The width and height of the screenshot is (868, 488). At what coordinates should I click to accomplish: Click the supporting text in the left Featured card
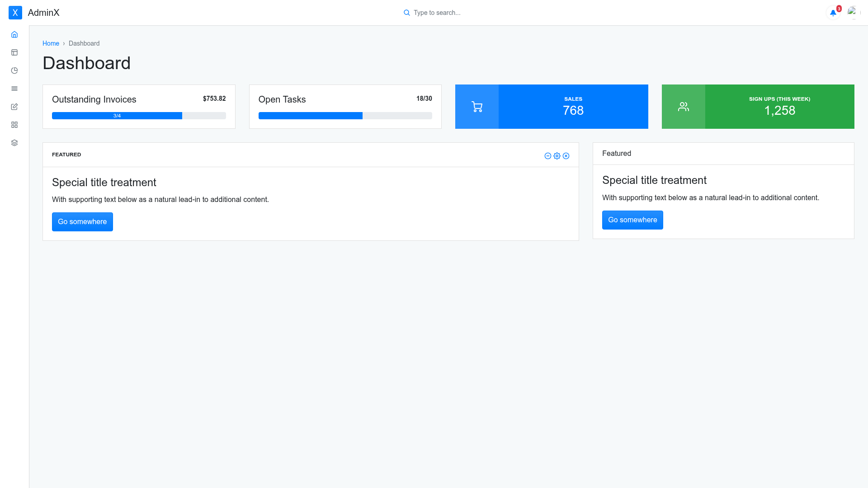160,200
